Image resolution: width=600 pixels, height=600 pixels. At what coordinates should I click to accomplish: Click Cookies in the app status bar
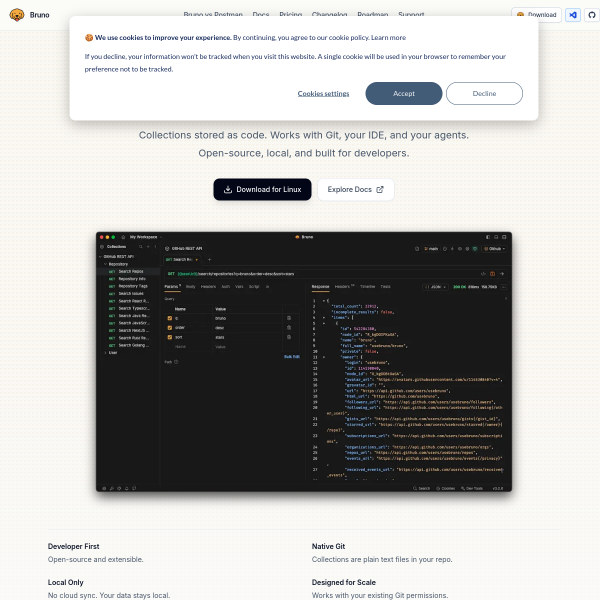click(445, 489)
